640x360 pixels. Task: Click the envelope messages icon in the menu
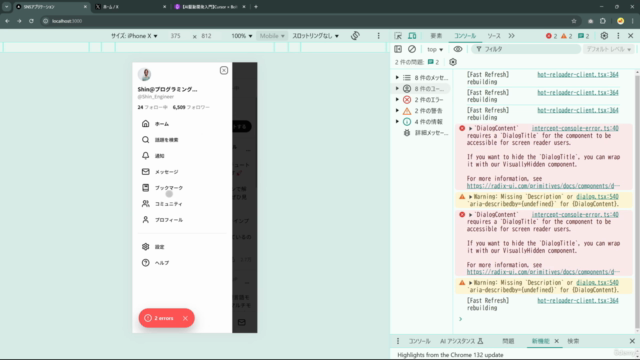(x=145, y=172)
